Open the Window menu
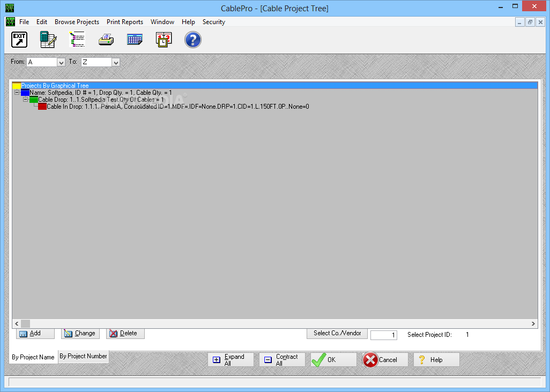The width and height of the screenshot is (550, 392). pos(162,22)
